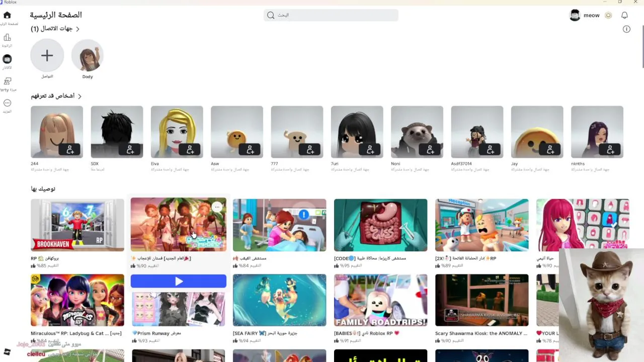The image size is (644, 362).
Task: Add user 244 as friend
Action: point(70,149)
